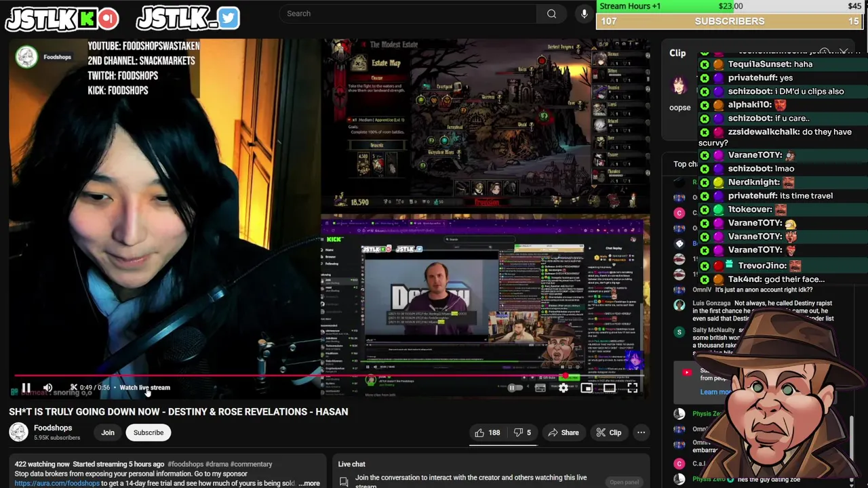Click zzsidewalkchalk's scurvy chat message
Image resolution: width=868 pixels, height=488 pixels.
(775, 138)
